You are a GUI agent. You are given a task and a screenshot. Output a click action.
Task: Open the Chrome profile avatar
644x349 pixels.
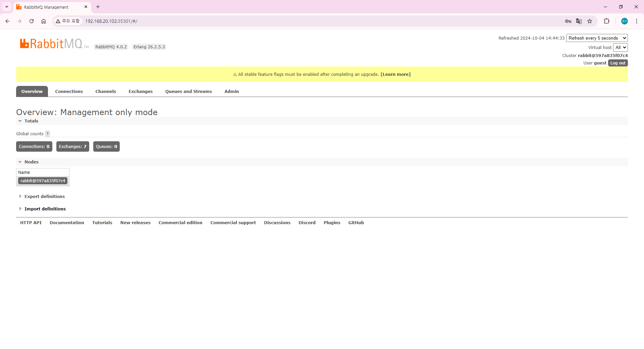[625, 21]
